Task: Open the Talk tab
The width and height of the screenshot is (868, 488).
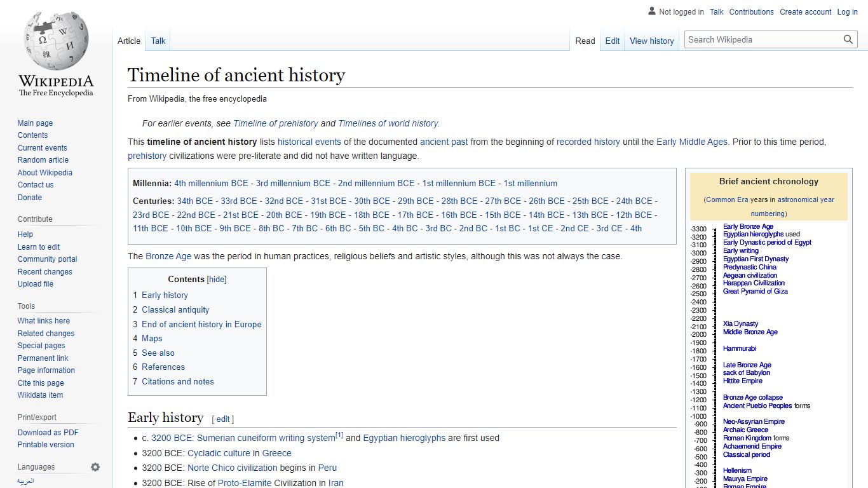Action: point(158,41)
